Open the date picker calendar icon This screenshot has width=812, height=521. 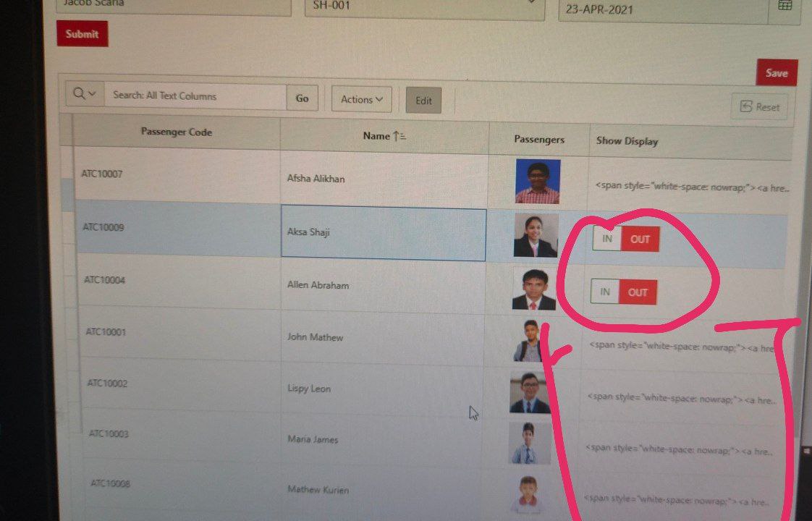click(x=785, y=7)
